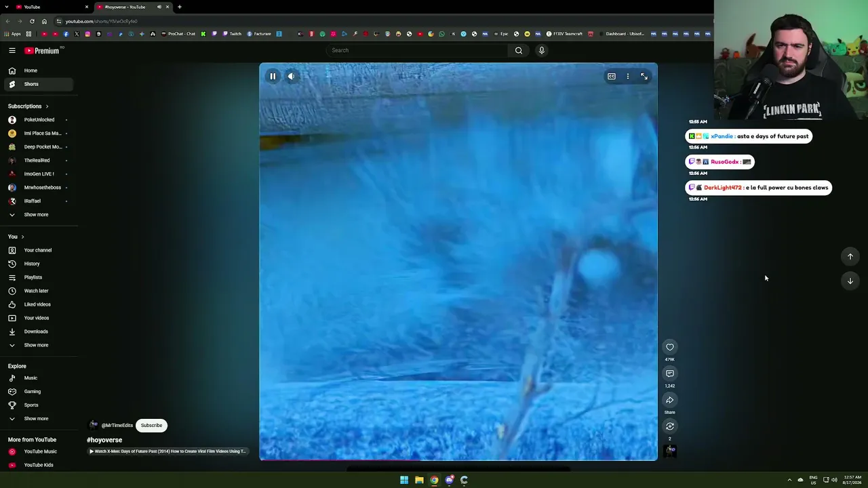Open Playlists in the sidebar
The width and height of the screenshot is (868, 488).
[39, 277]
